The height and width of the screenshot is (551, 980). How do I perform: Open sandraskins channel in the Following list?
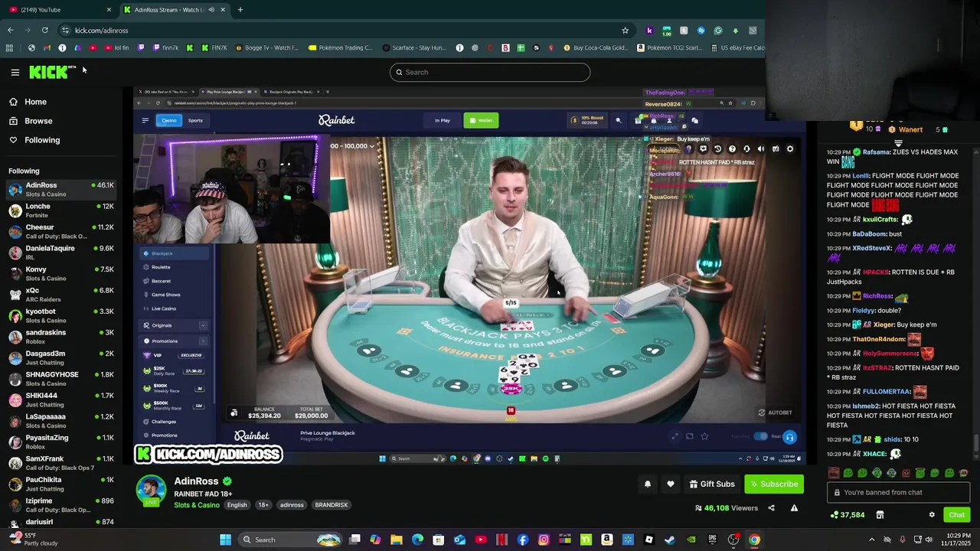[x=61, y=337]
